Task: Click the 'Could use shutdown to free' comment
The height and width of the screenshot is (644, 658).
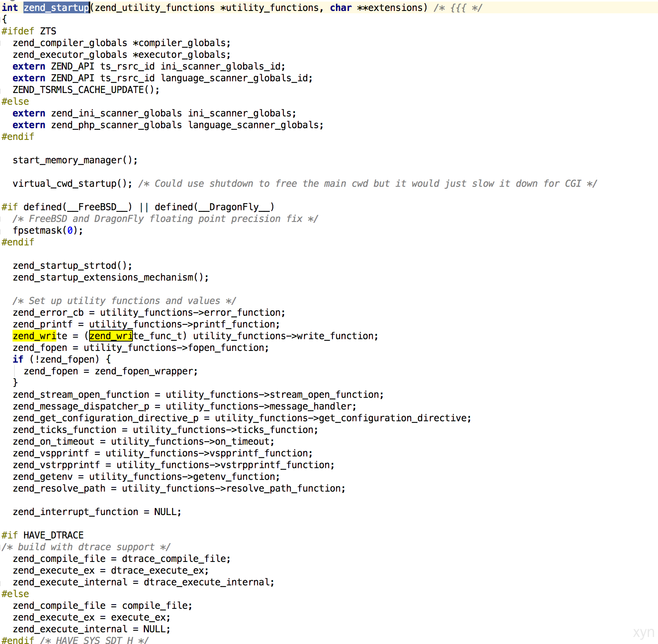Action: (368, 184)
